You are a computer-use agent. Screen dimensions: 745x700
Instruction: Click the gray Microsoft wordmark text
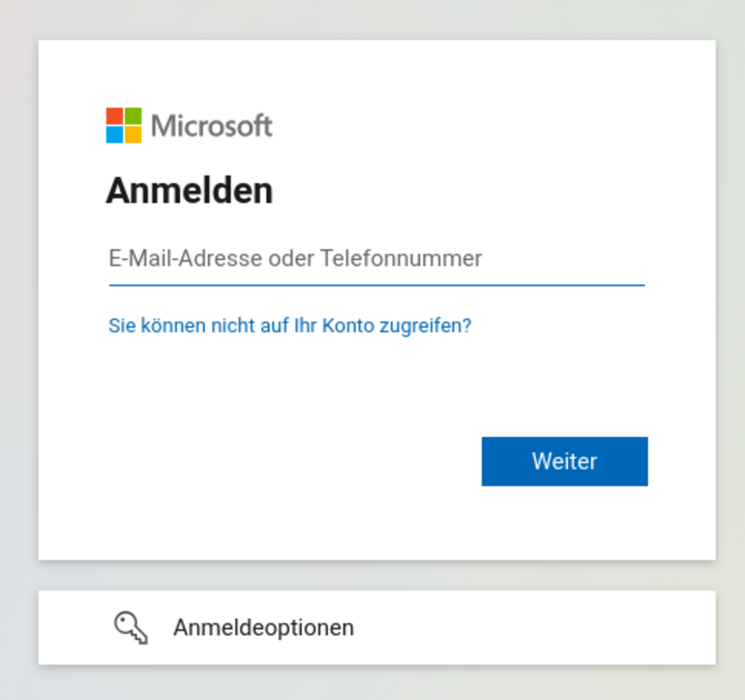point(212,126)
